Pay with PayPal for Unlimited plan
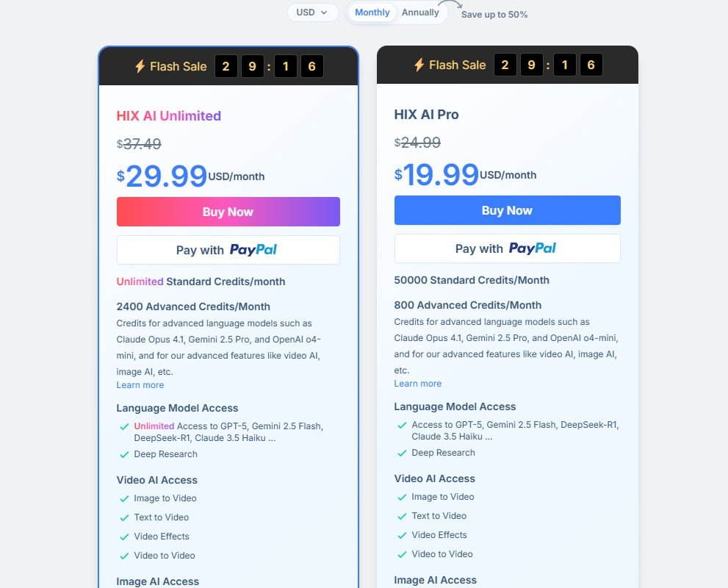The image size is (728, 588). coord(228,250)
